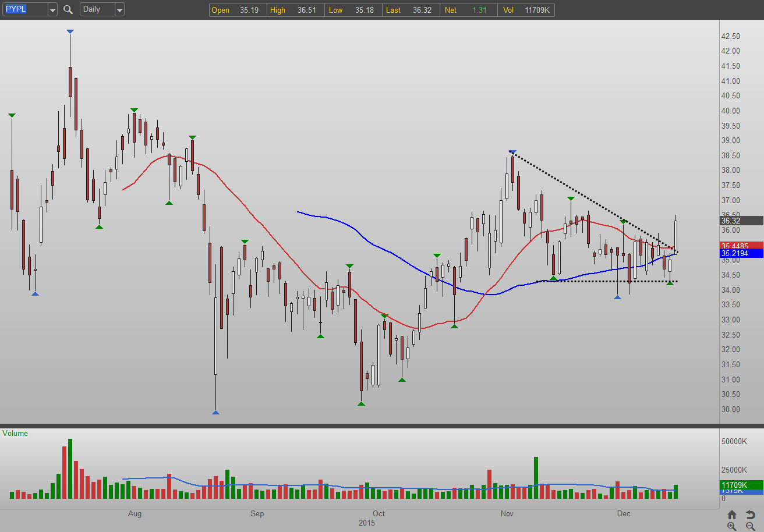Click the green 11709K volume axis tag
Viewport: 764px width, 532px height.
coord(741,485)
